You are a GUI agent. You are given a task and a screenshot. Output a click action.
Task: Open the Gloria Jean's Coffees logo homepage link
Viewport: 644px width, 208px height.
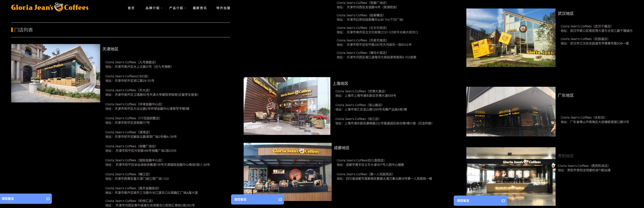(x=50, y=7)
